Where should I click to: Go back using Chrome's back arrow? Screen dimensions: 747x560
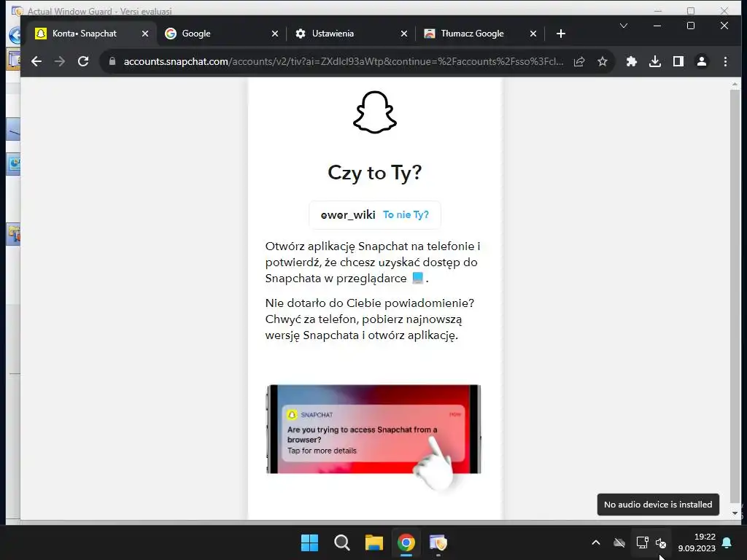36,61
